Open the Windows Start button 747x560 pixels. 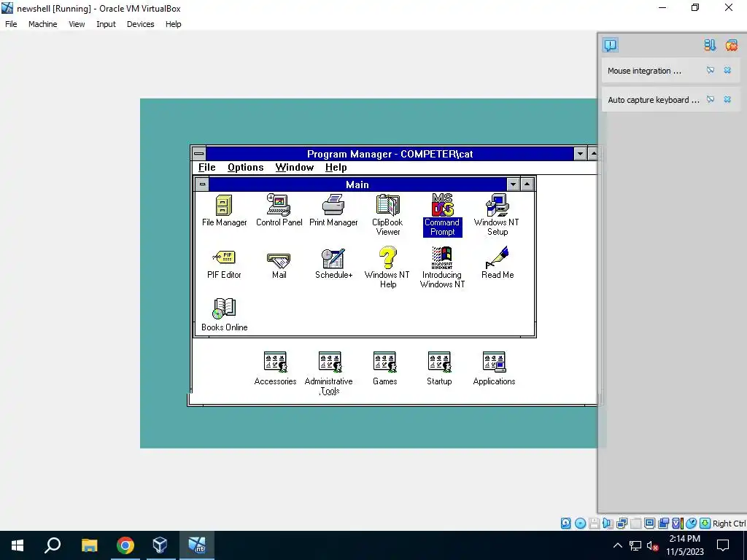pyautogui.click(x=18, y=545)
